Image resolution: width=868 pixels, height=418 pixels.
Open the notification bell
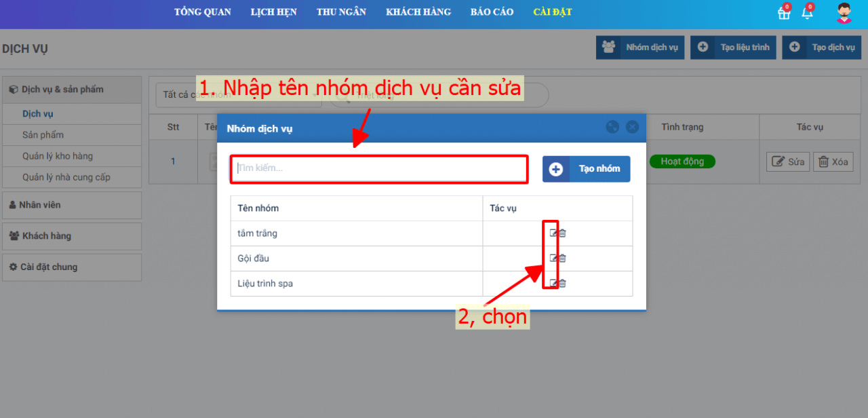pyautogui.click(x=807, y=13)
